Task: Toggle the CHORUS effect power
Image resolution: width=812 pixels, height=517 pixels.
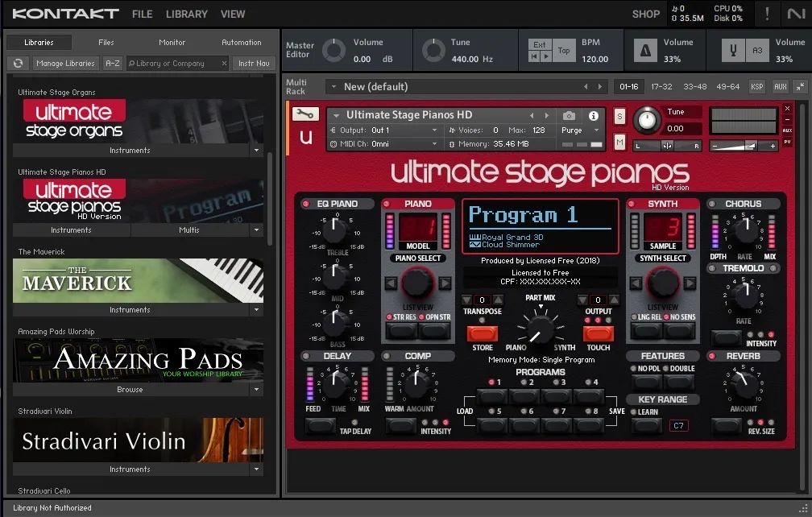Action: point(712,204)
